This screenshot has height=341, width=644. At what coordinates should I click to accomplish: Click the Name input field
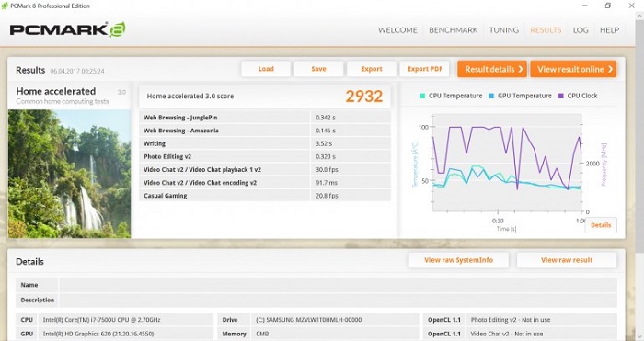click(x=338, y=285)
